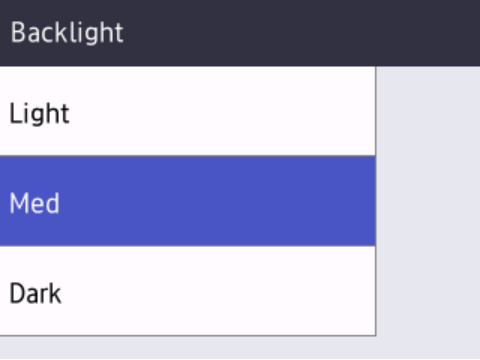The width and height of the screenshot is (480, 360).
Task: Click the dark header bar reading Backlight
Action: (x=240, y=33)
